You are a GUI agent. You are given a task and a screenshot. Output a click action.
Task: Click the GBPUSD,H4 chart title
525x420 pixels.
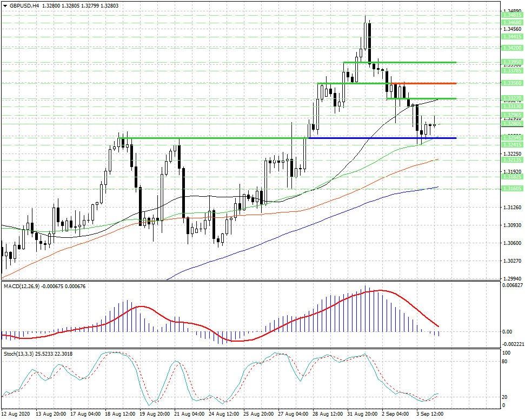[x=24, y=6]
